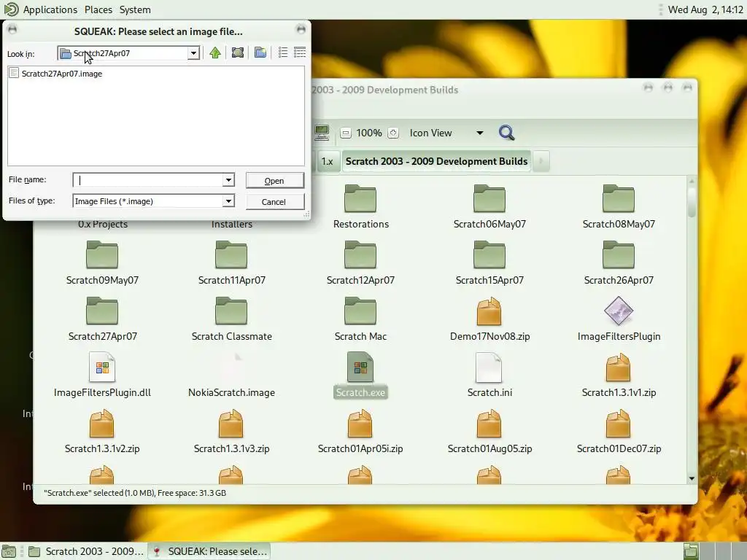Image resolution: width=747 pixels, height=560 pixels.
Task: Click the search magnifier in file manager
Action: click(x=506, y=133)
